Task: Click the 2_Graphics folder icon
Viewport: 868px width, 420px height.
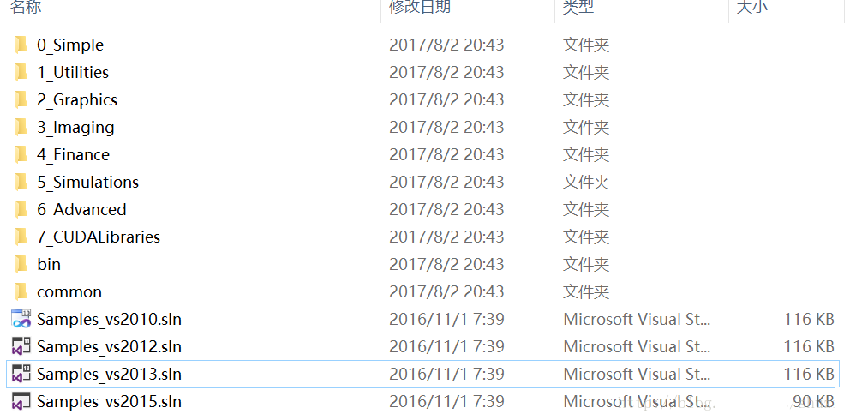Action: coord(21,100)
